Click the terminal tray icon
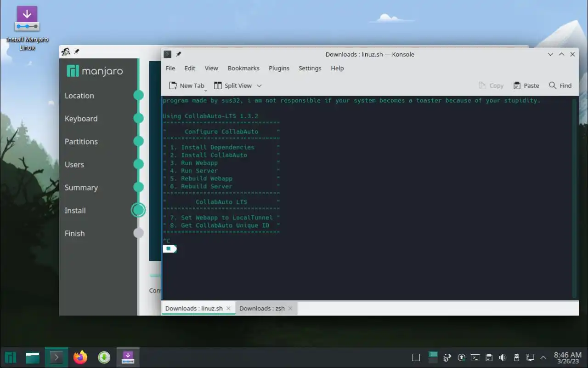Screen dimensions: 588x368 tap(475, 357)
